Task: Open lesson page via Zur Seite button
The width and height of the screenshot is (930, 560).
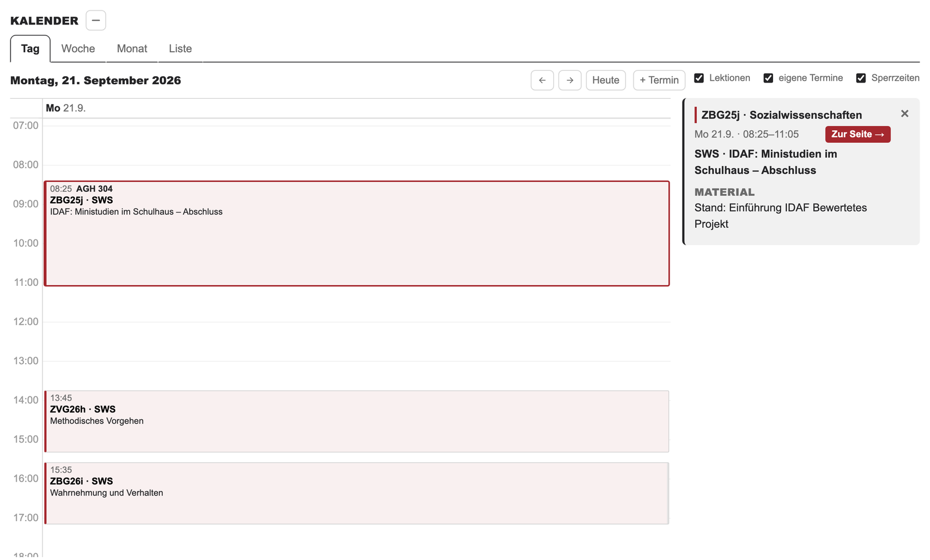Action: [858, 134]
